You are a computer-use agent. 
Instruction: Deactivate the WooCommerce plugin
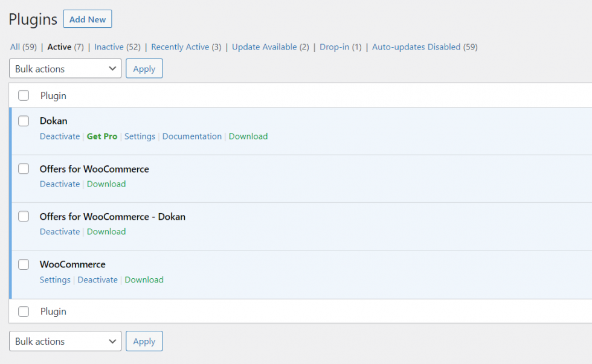coord(97,280)
